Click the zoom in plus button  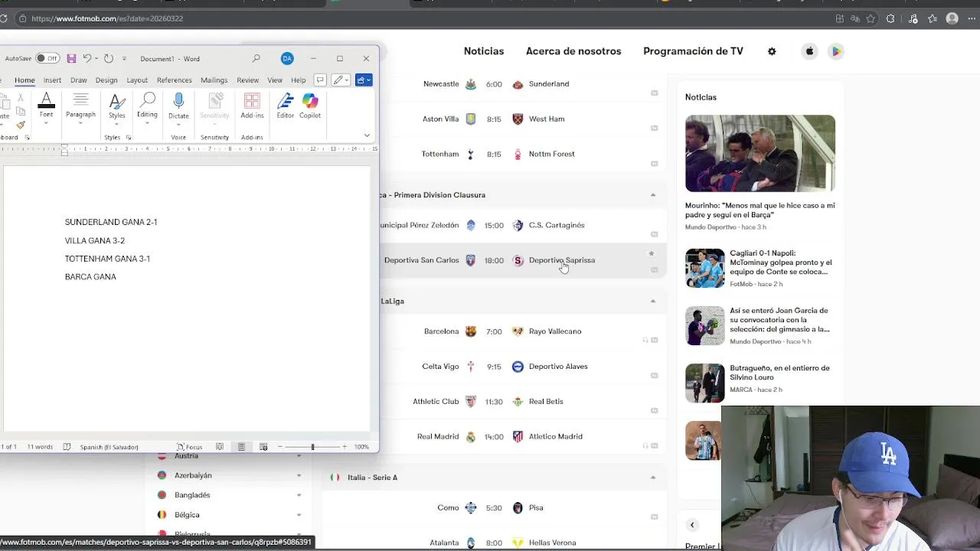[x=345, y=447]
